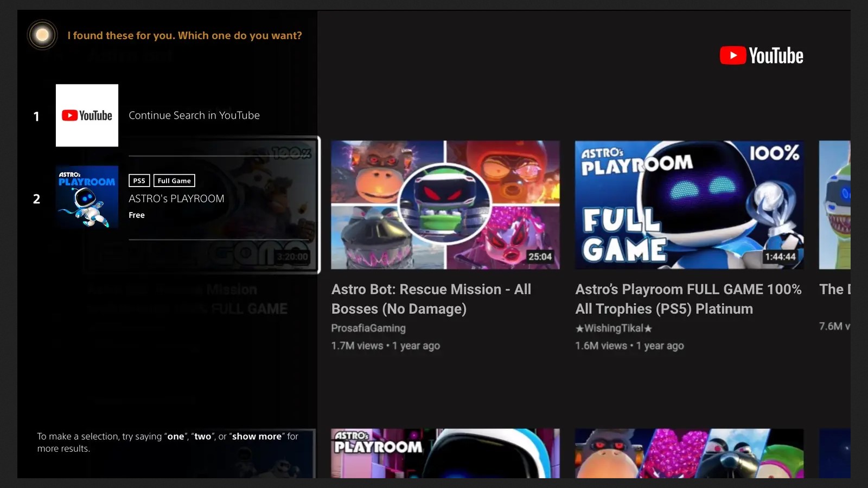Click the 1.7M views • 1 year ago text
868x488 pixels.
386,345
